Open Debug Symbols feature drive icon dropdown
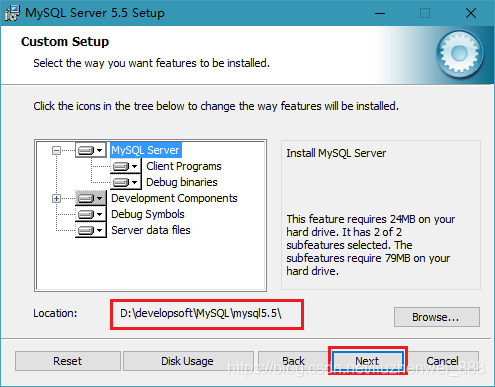Image resolution: width=495 pixels, height=387 pixels. point(91,214)
